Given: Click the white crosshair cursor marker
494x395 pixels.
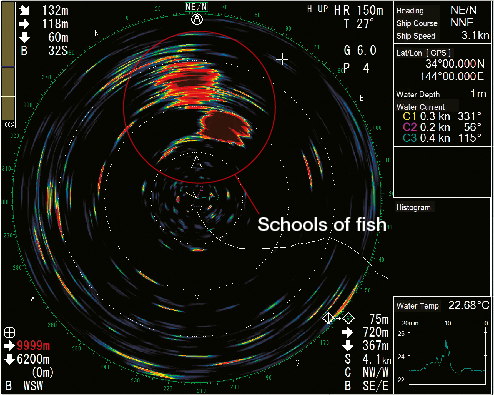Looking at the screenshot, I should pyautogui.click(x=282, y=60).
